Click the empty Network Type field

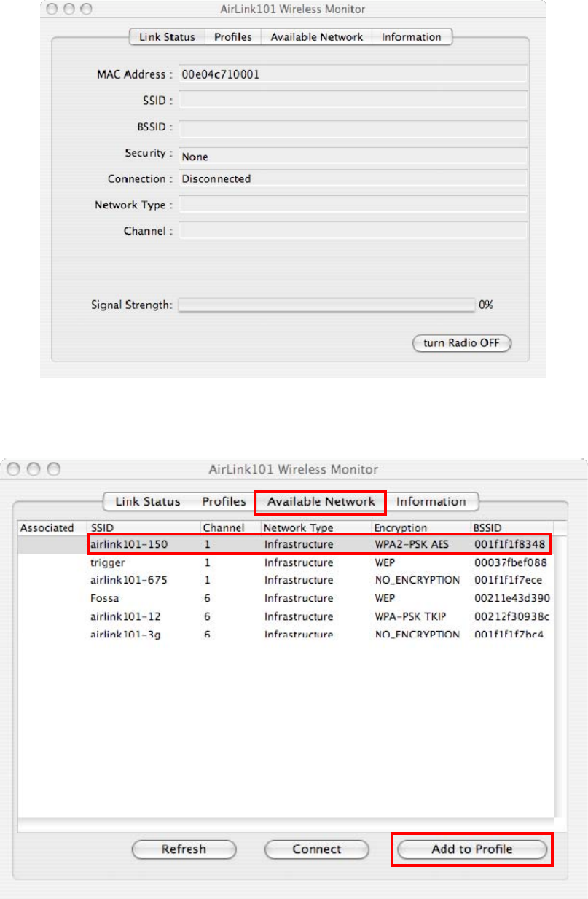pyautogui.click(x=353, y=205)
